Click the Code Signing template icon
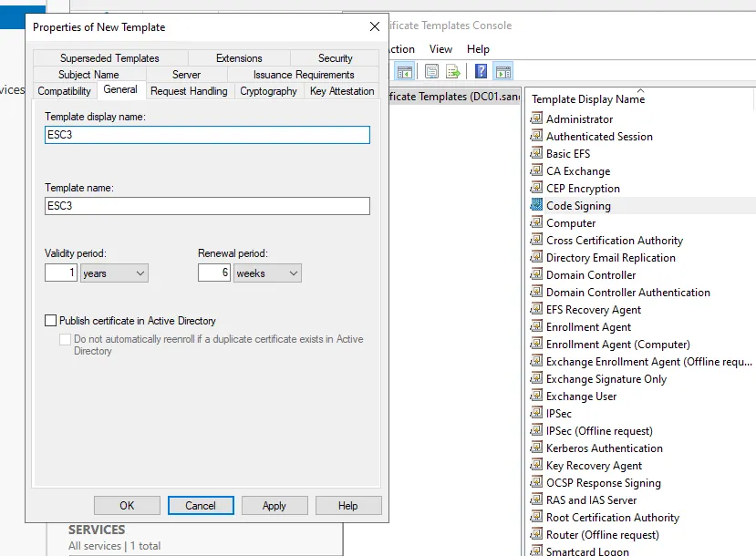756x556 pixels. click(x=536, y=206)
